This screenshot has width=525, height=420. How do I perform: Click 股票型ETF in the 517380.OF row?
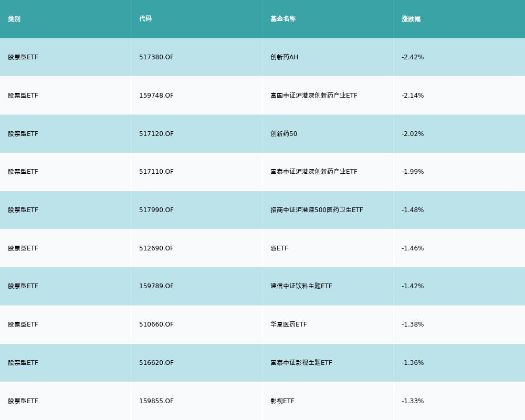[x=23, y=57]
